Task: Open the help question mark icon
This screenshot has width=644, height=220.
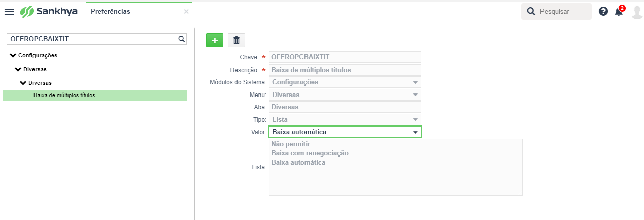Action: click(603, 11)
